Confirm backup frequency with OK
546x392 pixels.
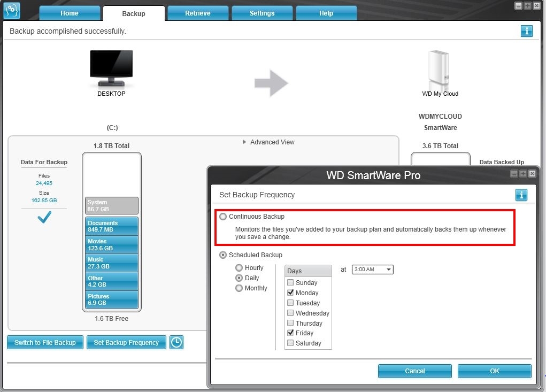495,371
